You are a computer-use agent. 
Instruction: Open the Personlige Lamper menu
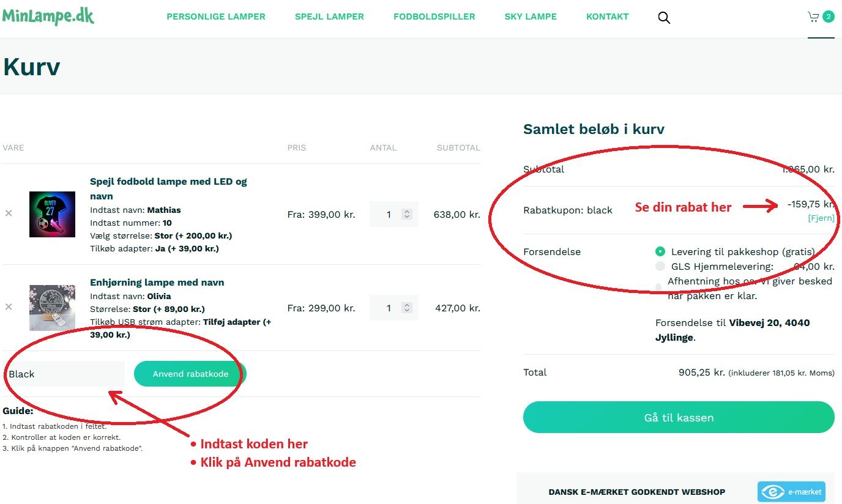tap(216, 17)
